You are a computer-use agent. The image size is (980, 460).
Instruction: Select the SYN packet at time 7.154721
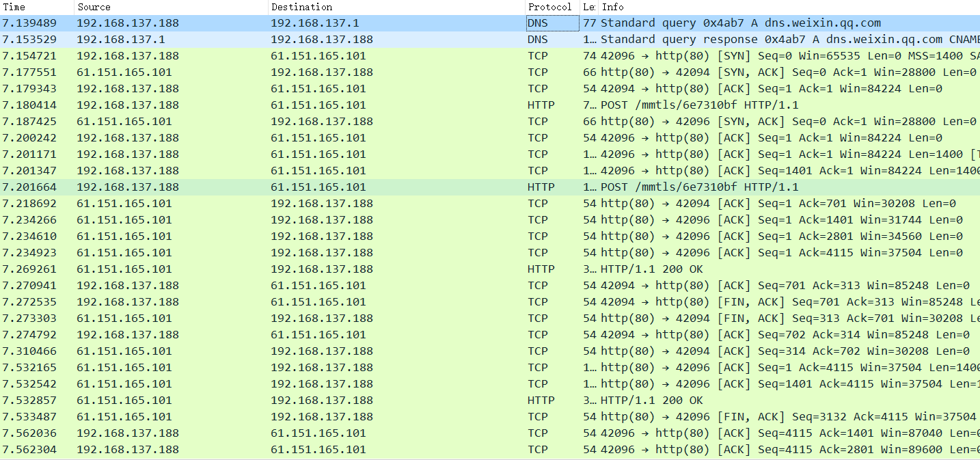coord(490,56)
